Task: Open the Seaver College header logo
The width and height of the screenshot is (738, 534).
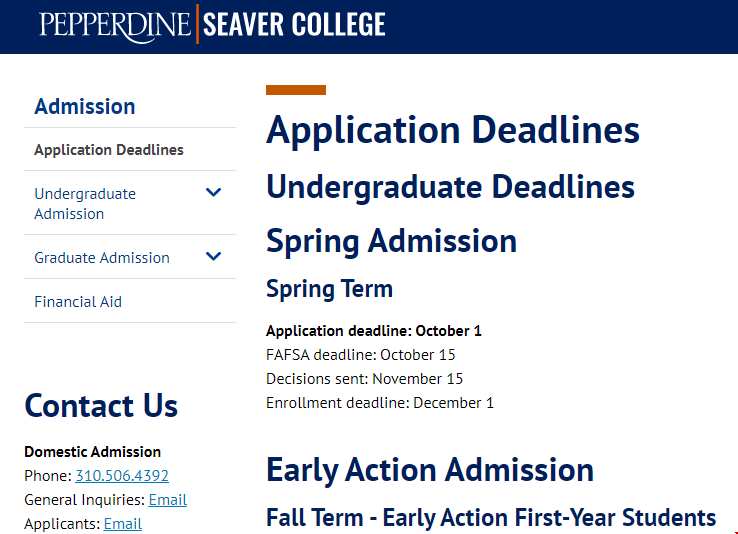Action: (x=294, y=24)
